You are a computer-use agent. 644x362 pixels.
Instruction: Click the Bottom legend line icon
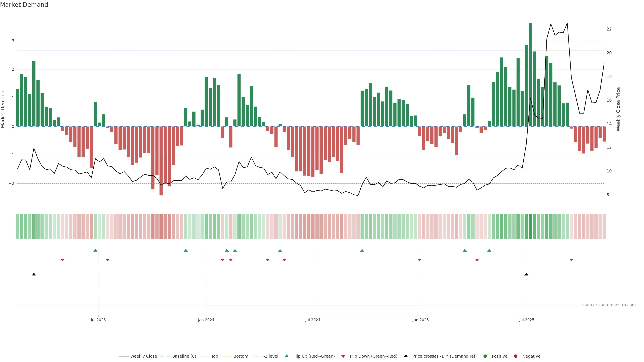pos(227,356)
